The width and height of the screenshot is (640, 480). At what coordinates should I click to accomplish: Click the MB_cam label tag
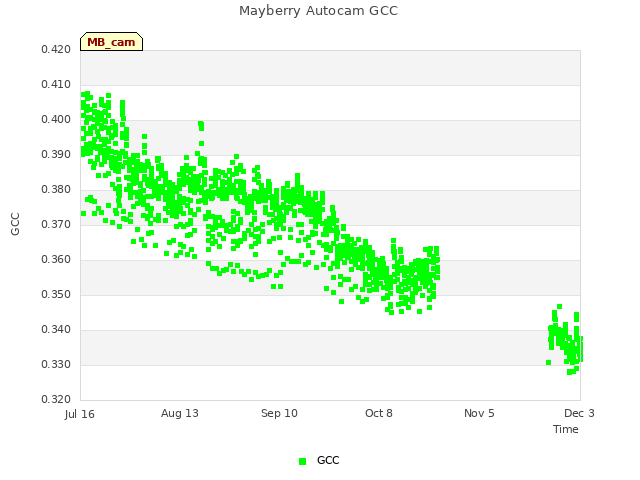coord(111,42)
